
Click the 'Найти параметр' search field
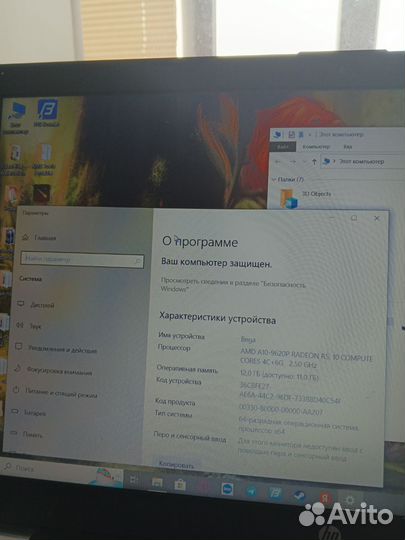pos(82,259)
